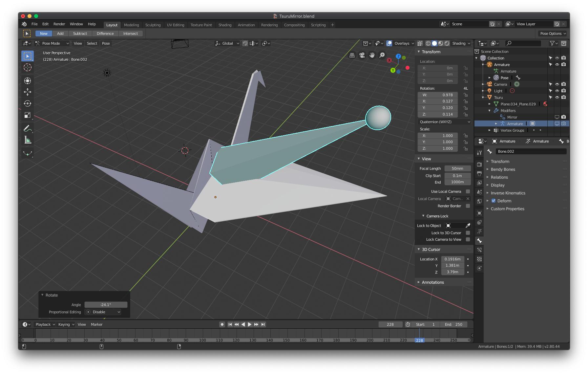Switch to the Shading workspace tab
Viewport: 588px width, 374px height.
pyautogui.click(x=225, y=25)
